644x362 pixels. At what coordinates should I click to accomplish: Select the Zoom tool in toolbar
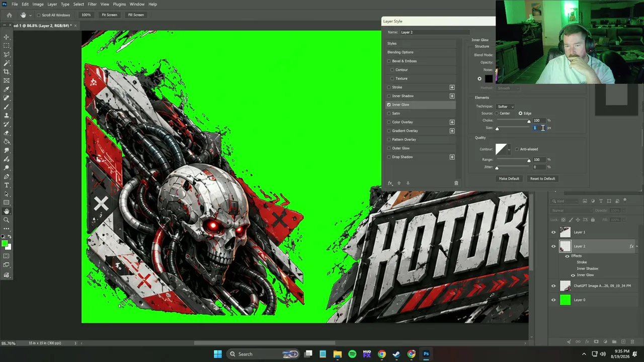[x=7, y=220]
